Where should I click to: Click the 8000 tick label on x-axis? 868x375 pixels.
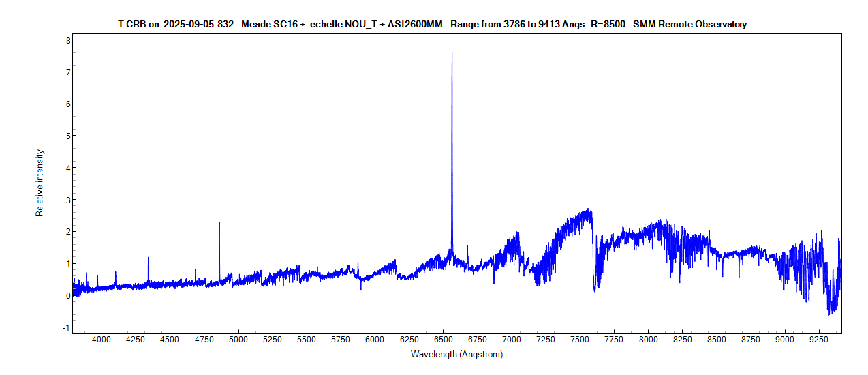[x=648, y=339]
